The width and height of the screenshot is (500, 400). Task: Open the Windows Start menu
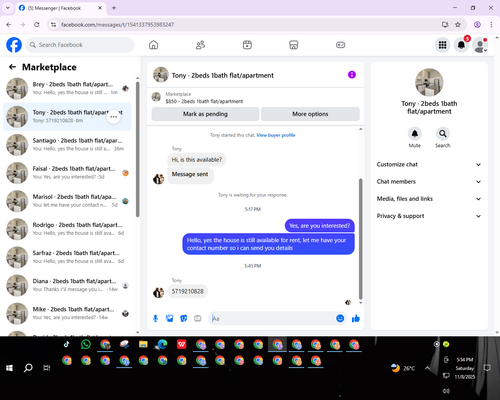pos(9,368)
